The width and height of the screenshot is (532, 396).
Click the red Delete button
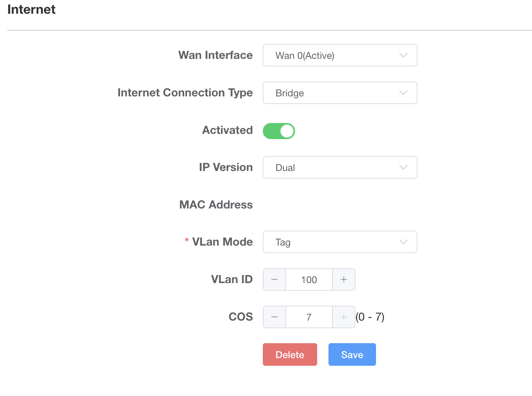coord(290,354)
